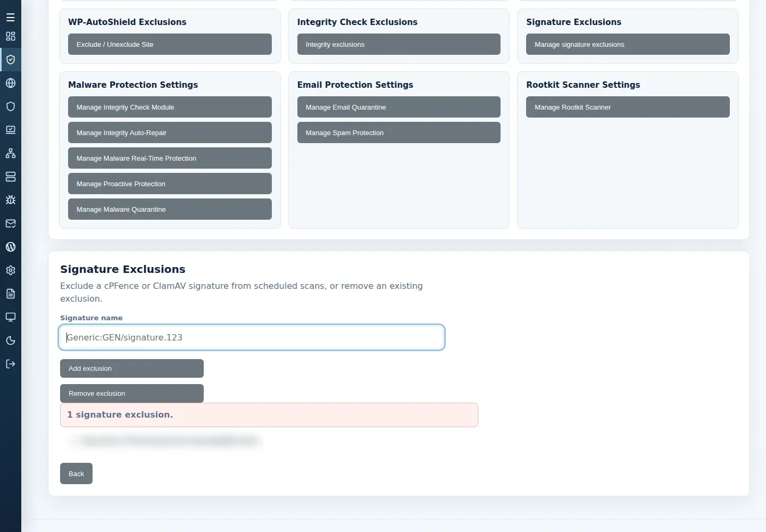Open the WordPress logo sidebar icon
Image resolution: width=766 pixels, height=532 pixels.
(x=11, y=247)
